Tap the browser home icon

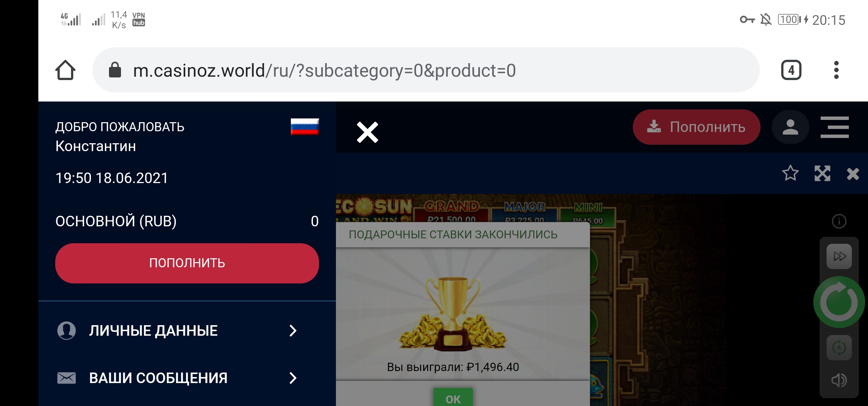65,70
